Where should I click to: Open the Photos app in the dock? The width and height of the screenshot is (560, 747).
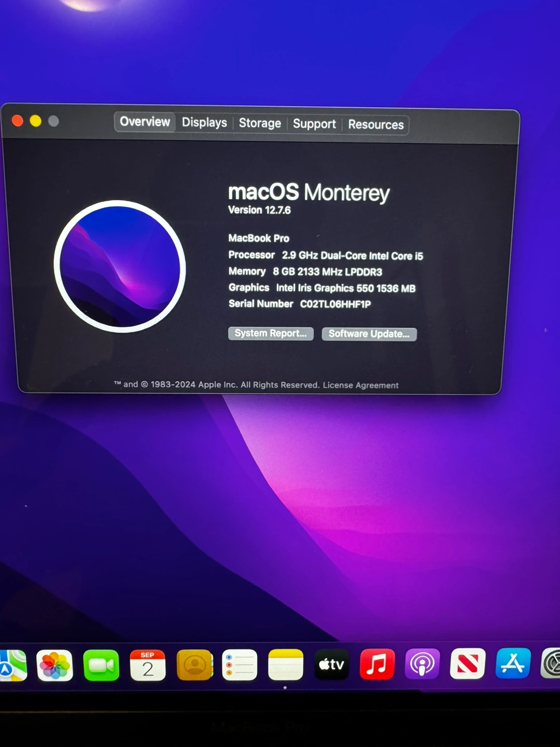coord(54,665)
